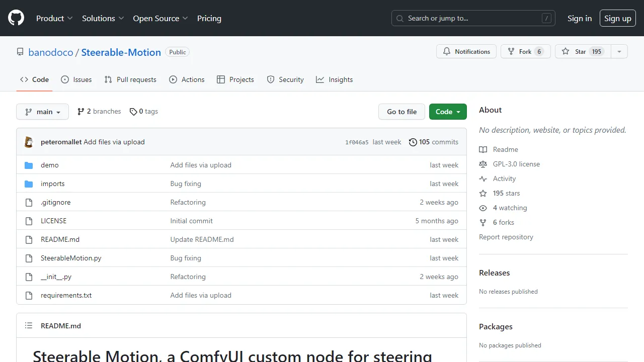Viewport: 644px width, 362px height.
Task: Click the eye icon beside 4 watching
Action: click(x=483, y=208)
